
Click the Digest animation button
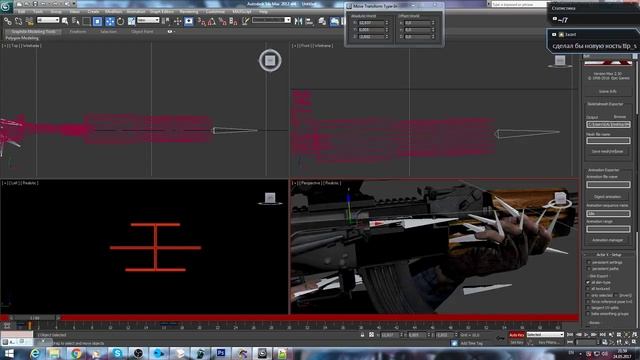click(608, 197)
